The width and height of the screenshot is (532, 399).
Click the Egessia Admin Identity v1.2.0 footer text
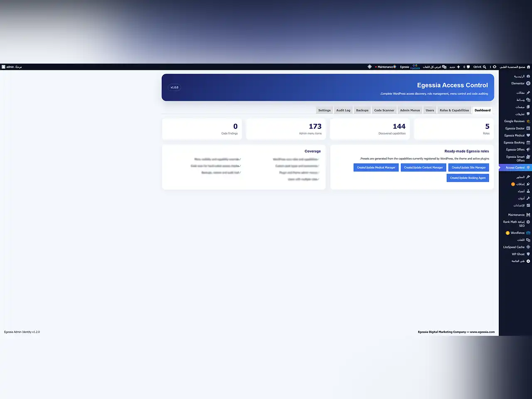22,332
